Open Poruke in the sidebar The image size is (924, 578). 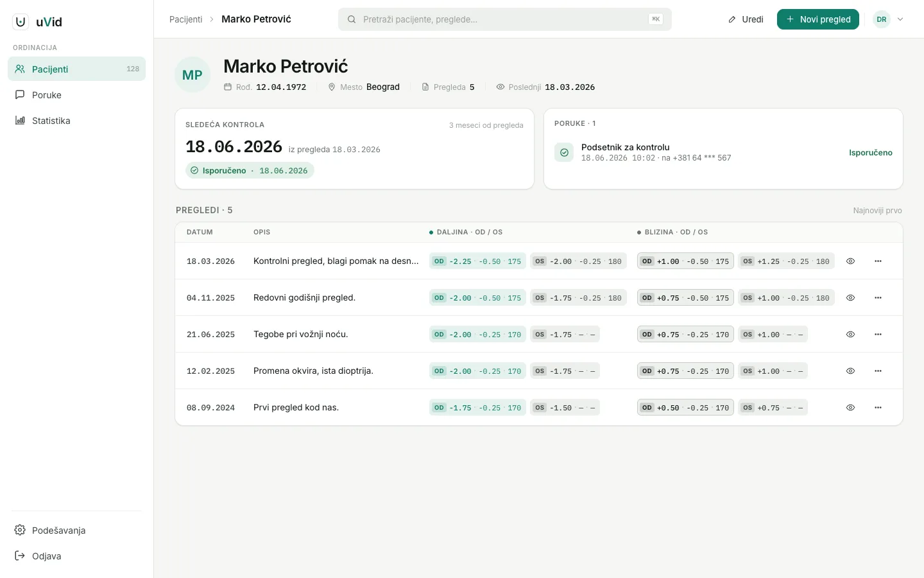pos(76,94)
